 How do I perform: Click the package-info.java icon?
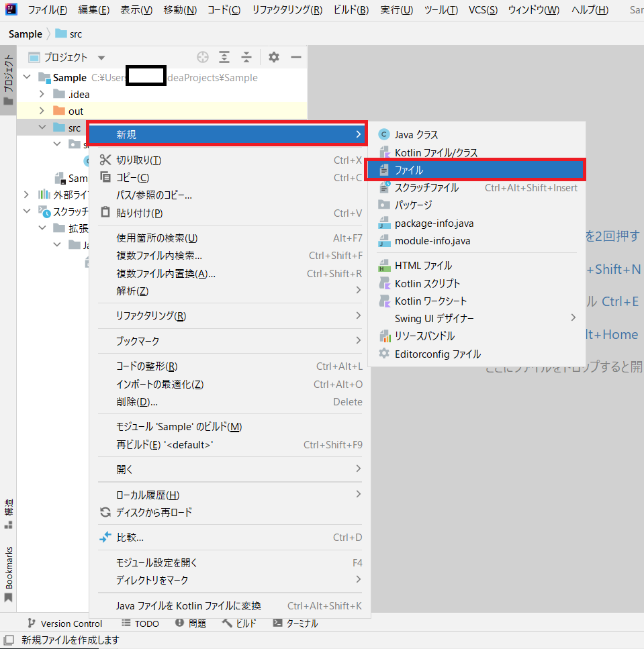384,223
